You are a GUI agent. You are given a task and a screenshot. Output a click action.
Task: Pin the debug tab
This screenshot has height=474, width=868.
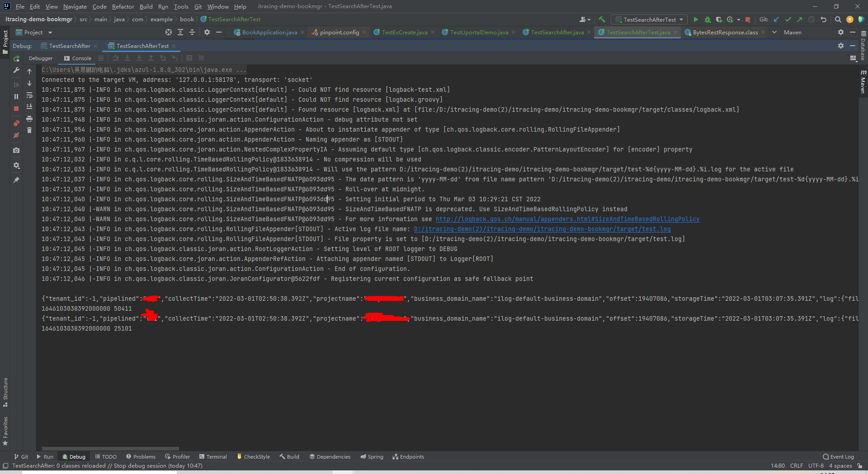(x=16, y=180)
